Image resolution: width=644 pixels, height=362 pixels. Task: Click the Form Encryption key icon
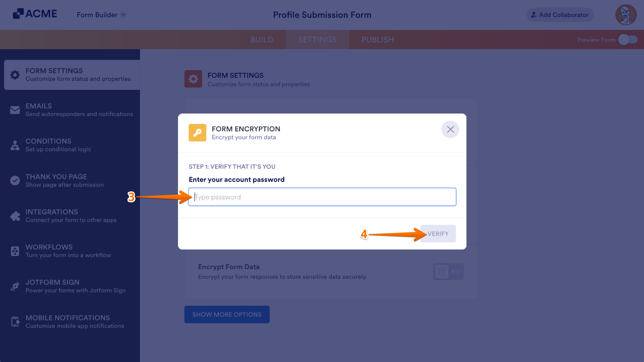click(x=197, y=133)
